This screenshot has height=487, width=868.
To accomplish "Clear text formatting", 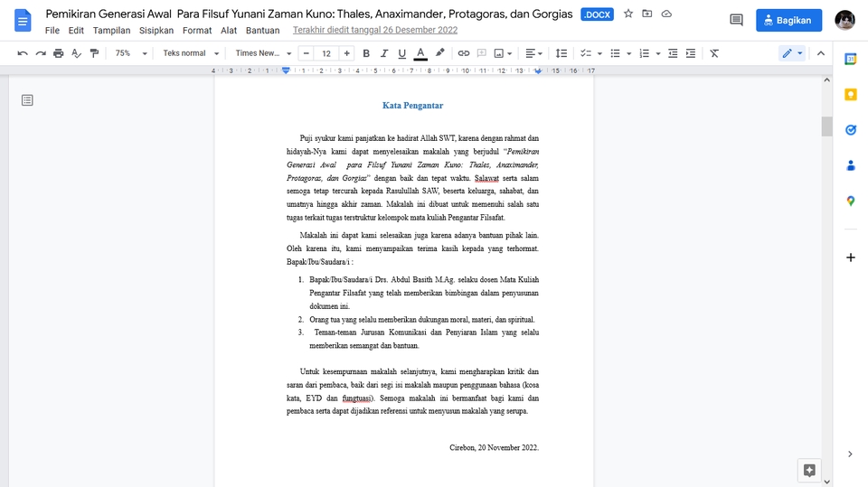I will (x=714, y=53).
